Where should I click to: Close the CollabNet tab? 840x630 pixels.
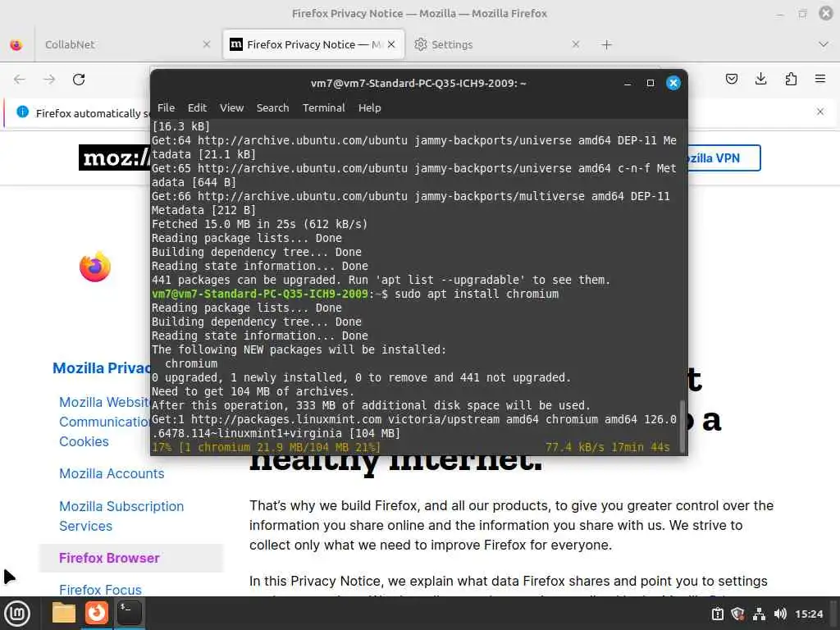206,44
